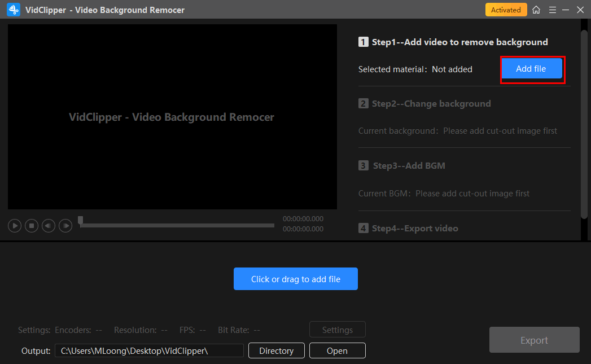This screenshot has height=364, width=591.
Task: Click the 'Click or drag to add file' button
Action: pyautogui.click(x=295, y=279)
